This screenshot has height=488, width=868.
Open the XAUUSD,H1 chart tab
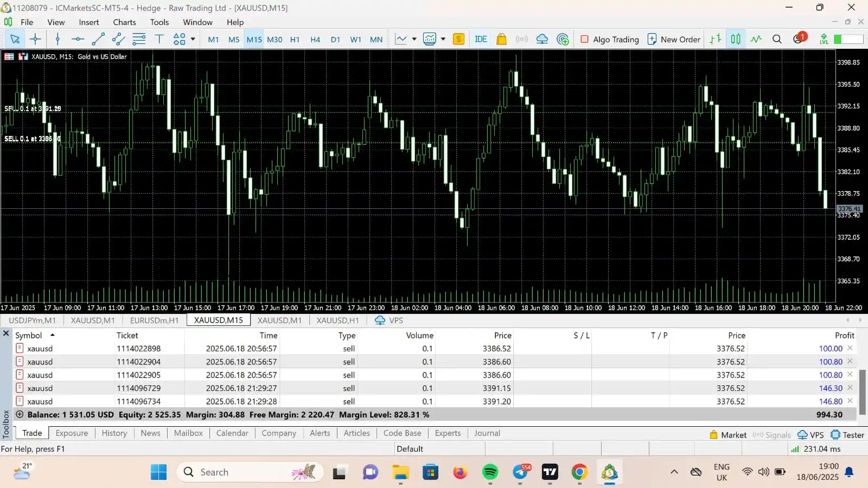(337, 320)
